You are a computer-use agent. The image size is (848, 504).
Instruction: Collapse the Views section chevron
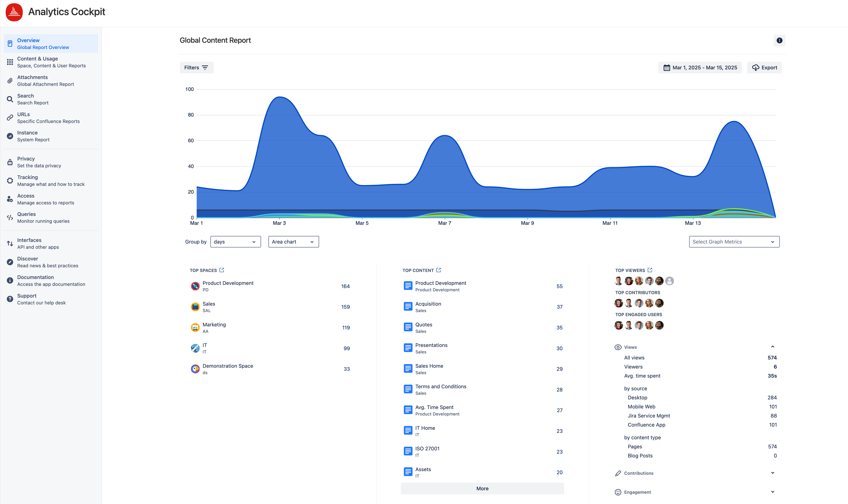[773, 346]
